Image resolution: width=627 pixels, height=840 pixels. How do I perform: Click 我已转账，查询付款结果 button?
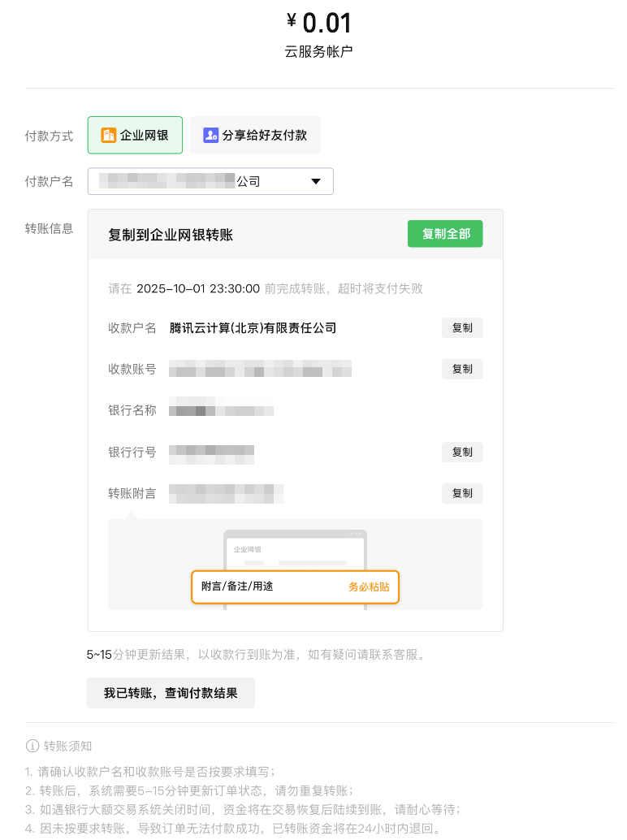point(171,693)
